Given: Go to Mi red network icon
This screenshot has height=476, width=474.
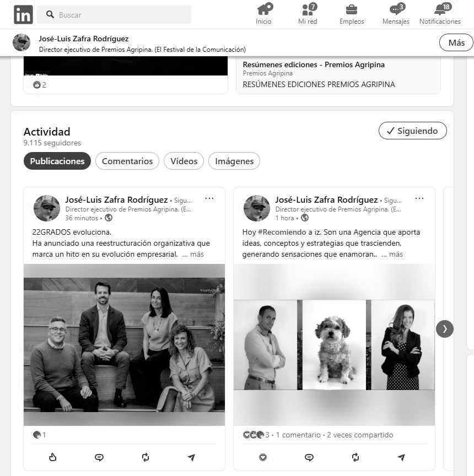Looking at the screenshot, I should pyautogui.click(x=308, y=10).
